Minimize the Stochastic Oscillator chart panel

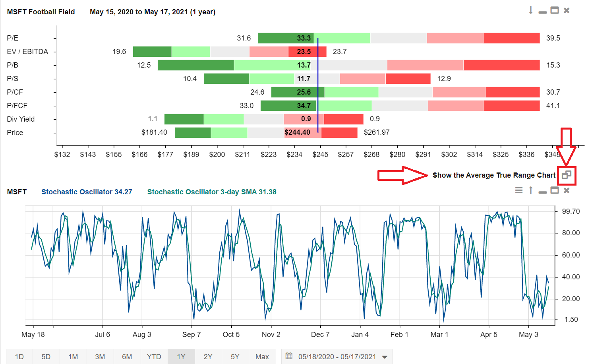[543, 192]
